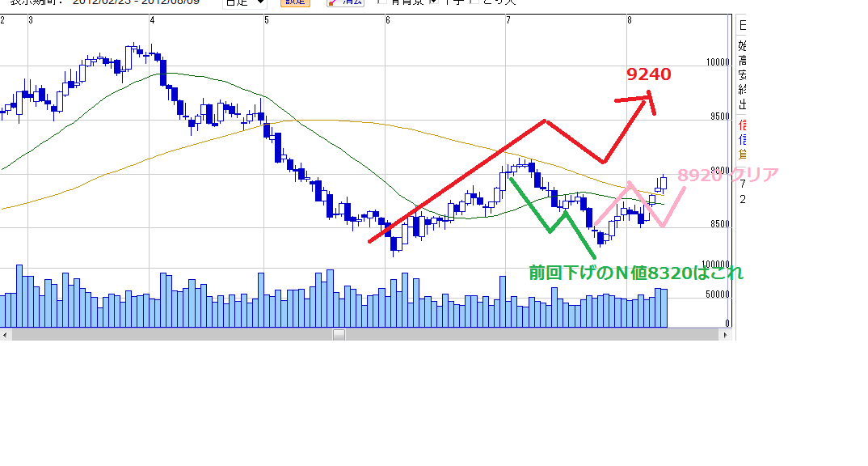Click the month 7 marker on time axis
This screenshot has height=466, width=868.
point(508,20)
